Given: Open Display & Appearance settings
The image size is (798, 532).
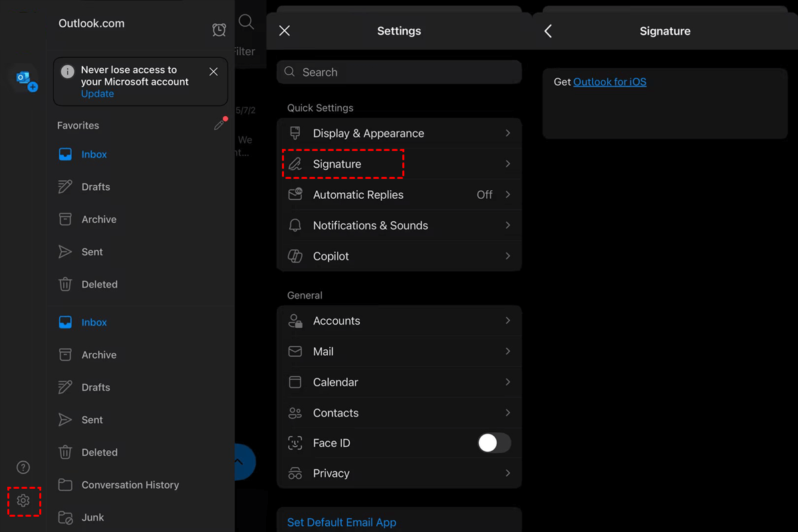Looking at the screenshot, I should [x=399, y=133].
